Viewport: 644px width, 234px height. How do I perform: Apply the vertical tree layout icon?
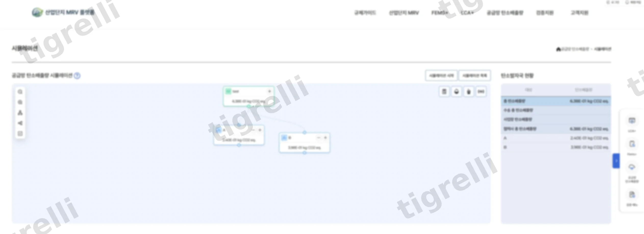tap(20, 113)
